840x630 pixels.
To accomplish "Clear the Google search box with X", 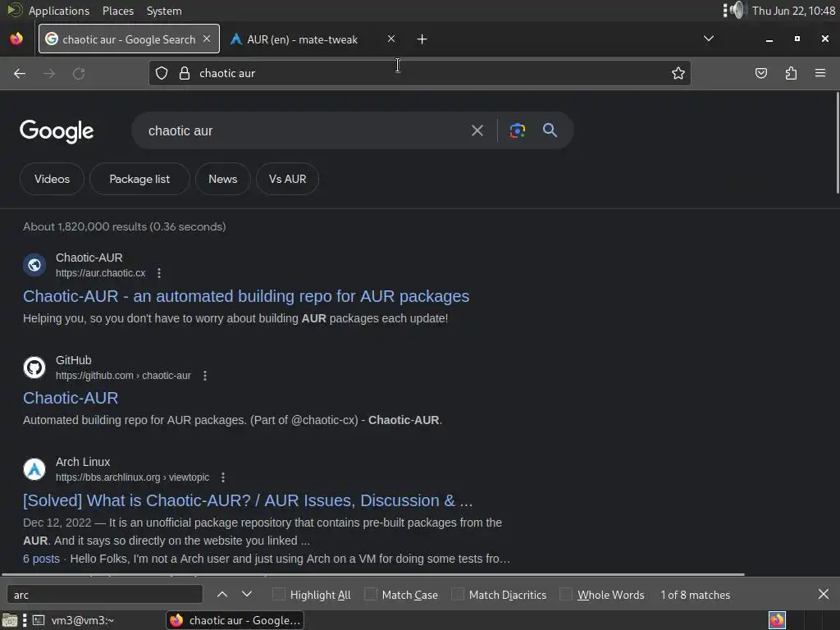I will tap(477, 130).
